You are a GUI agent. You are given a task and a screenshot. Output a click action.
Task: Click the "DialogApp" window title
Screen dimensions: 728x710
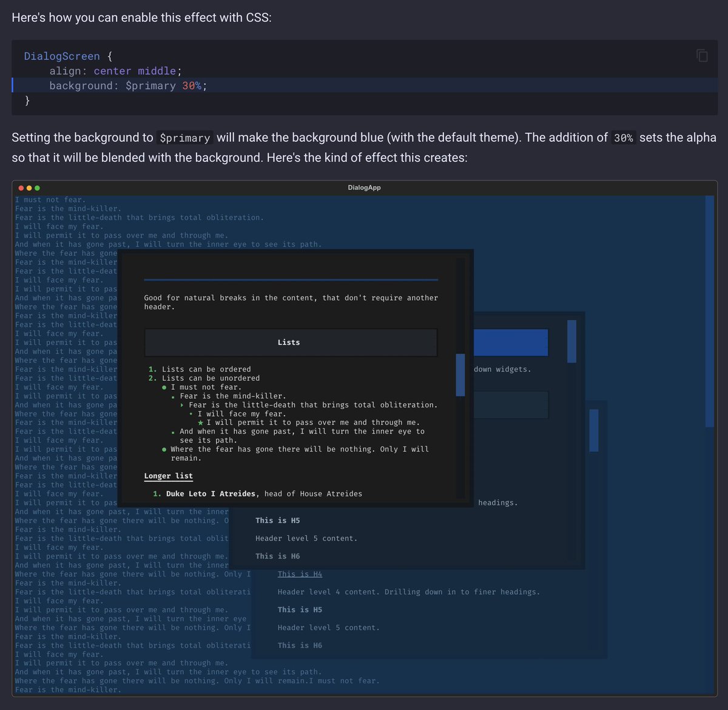click(364, 188)
